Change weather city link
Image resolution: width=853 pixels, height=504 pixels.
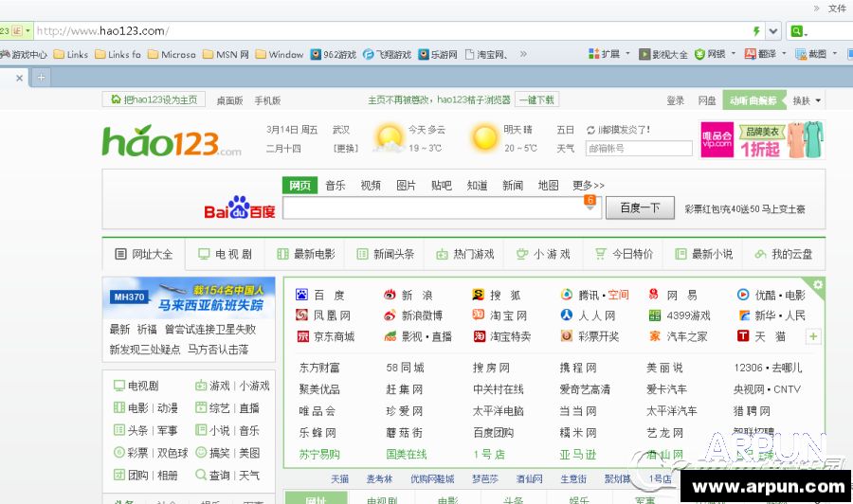point(345,149)
